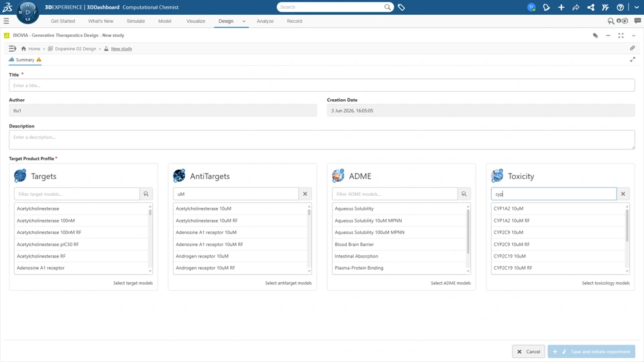Select CYP2C9 10uM RF toxicity model
Screen dimensions: 644x362
[557, 244]
